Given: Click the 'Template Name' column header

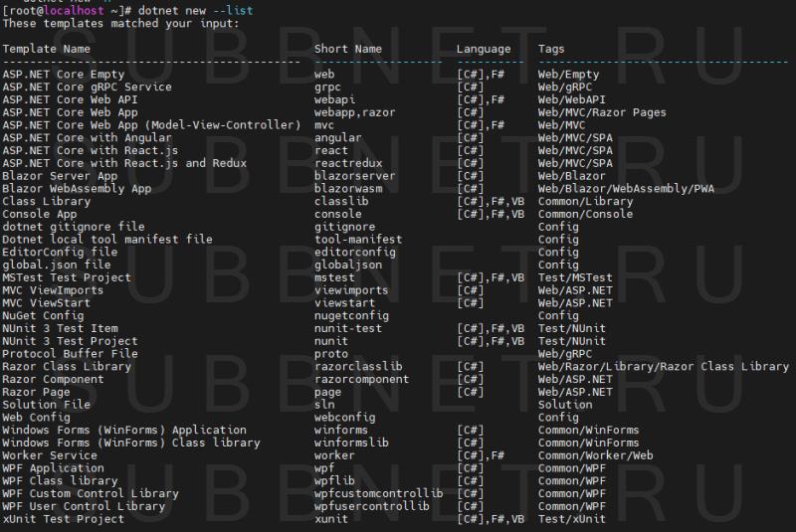Looking at the screenshot, I should [46, 48].
